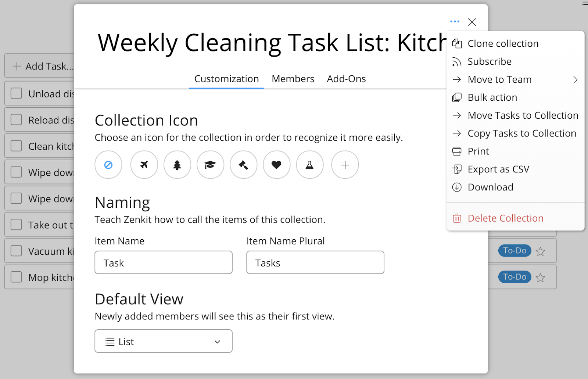588x379 pixels.
Task: Switch to the Customization tab
Action: 227,79
